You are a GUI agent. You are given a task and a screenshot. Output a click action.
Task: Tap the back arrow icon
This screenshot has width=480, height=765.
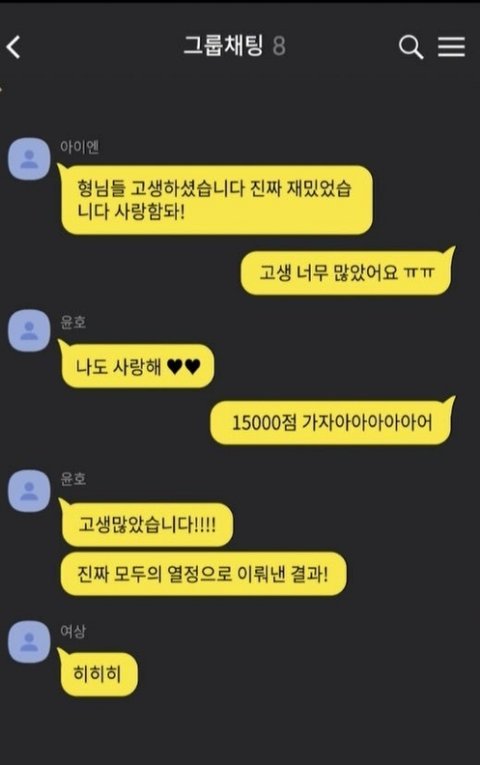coord(14,47)
